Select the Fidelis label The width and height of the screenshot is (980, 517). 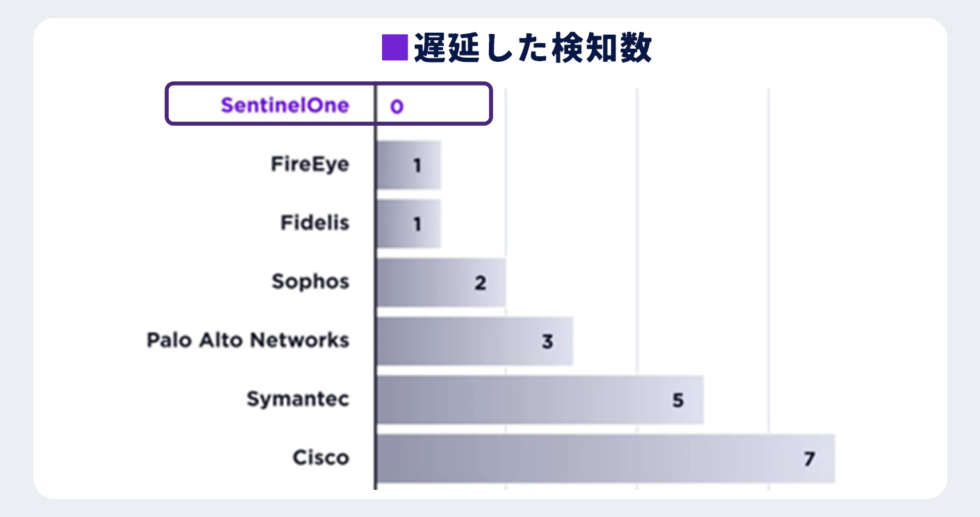(x=315, y=223)
